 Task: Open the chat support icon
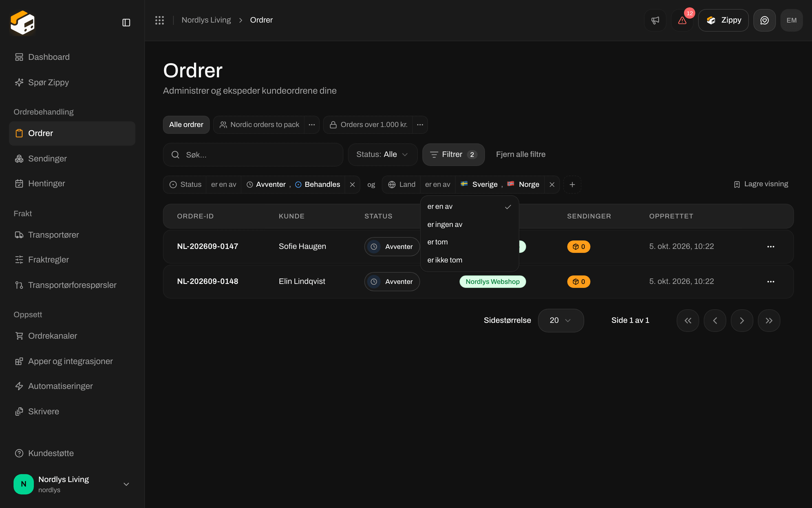coord(764,20)
